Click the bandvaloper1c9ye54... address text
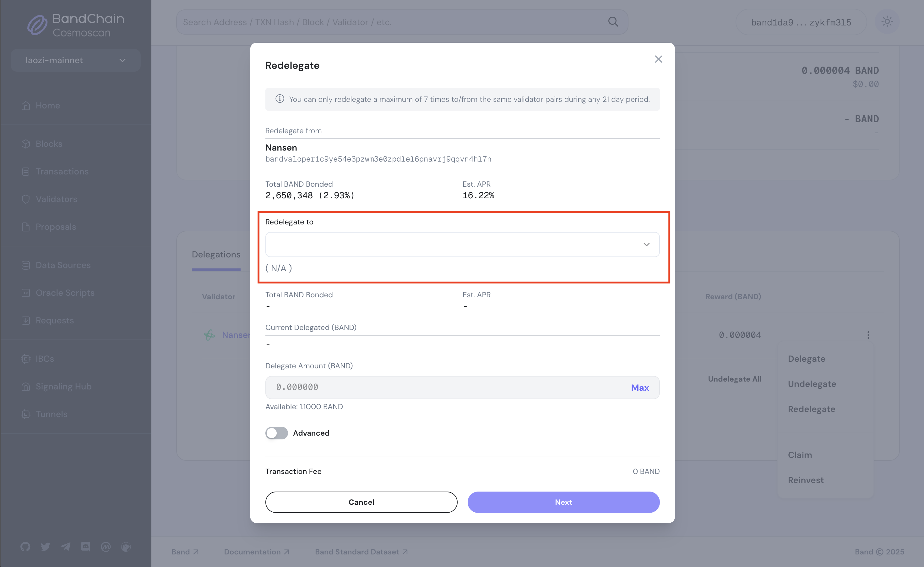Image resolution: width=924 pixels, height=567 pixels. point(378,159)
